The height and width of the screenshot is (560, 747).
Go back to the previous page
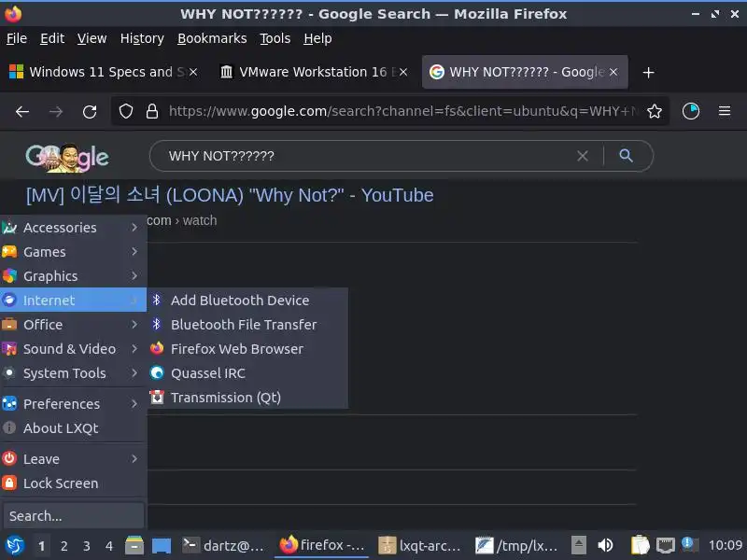tap(22, 111)
